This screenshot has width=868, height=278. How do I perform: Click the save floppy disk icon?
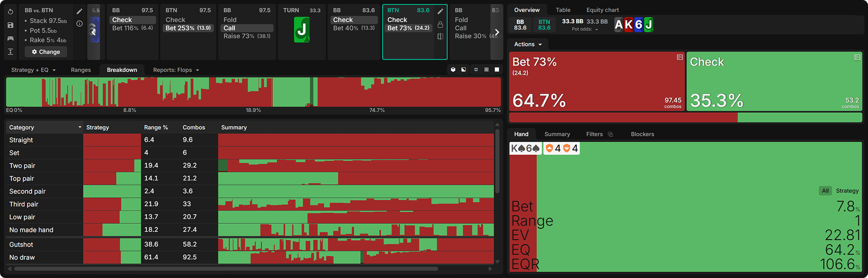click(10, 25)
